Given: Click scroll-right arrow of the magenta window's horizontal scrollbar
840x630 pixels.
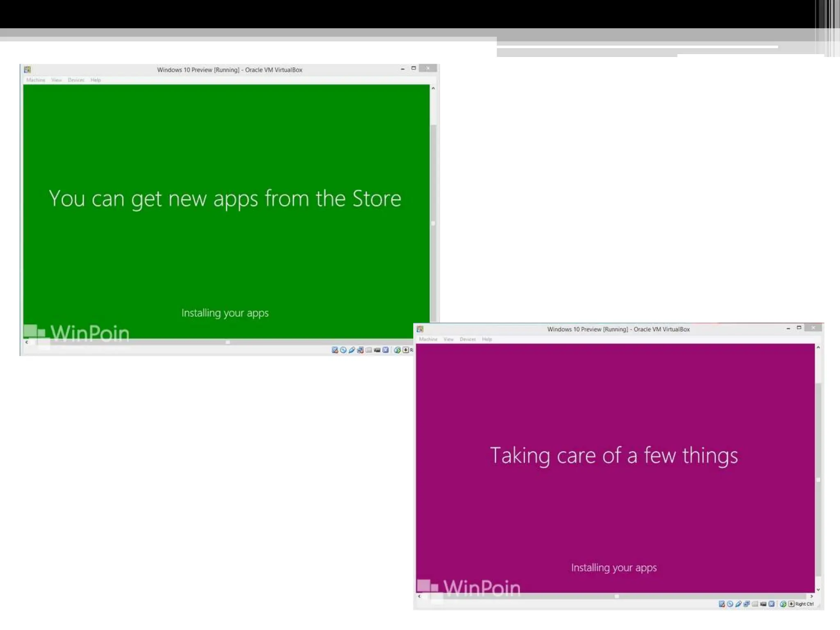Looking at the screenshot, I should click(811, 596).
